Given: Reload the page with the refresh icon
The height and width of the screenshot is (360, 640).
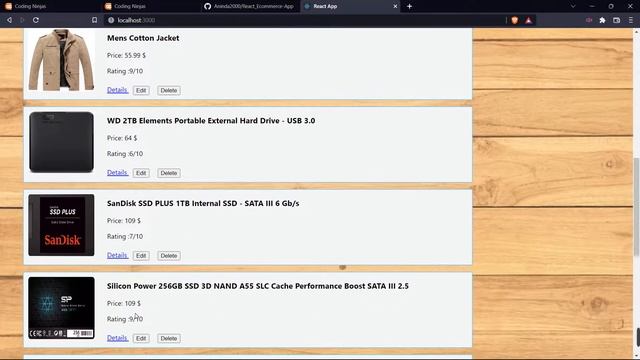Looking at the screenshot, I should coord(36,20).
